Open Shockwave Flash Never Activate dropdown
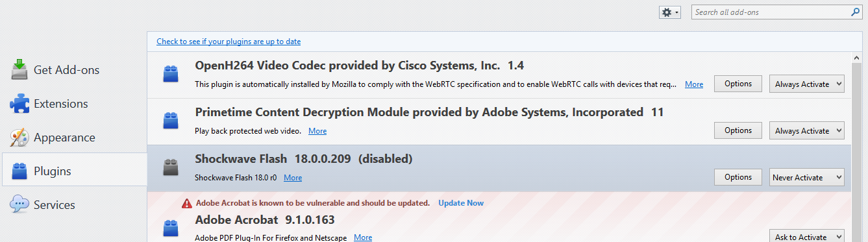Viewport: 868px width, 242px height. [807, 177]
